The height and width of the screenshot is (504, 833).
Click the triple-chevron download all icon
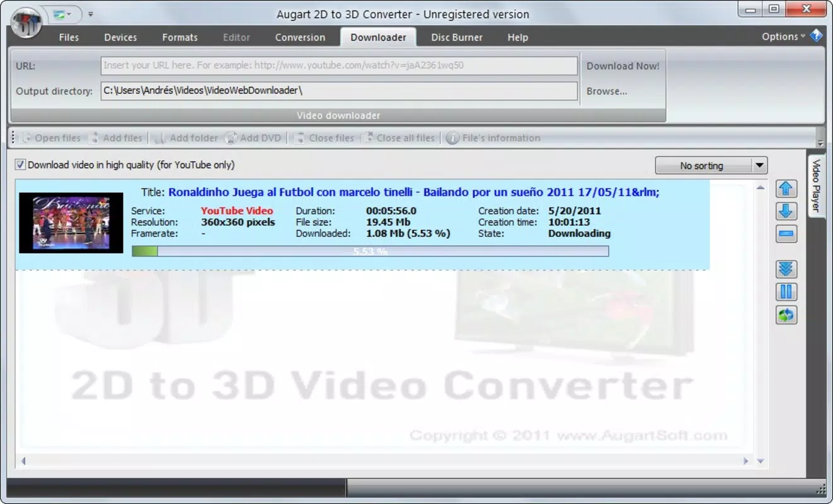[786, 269]
